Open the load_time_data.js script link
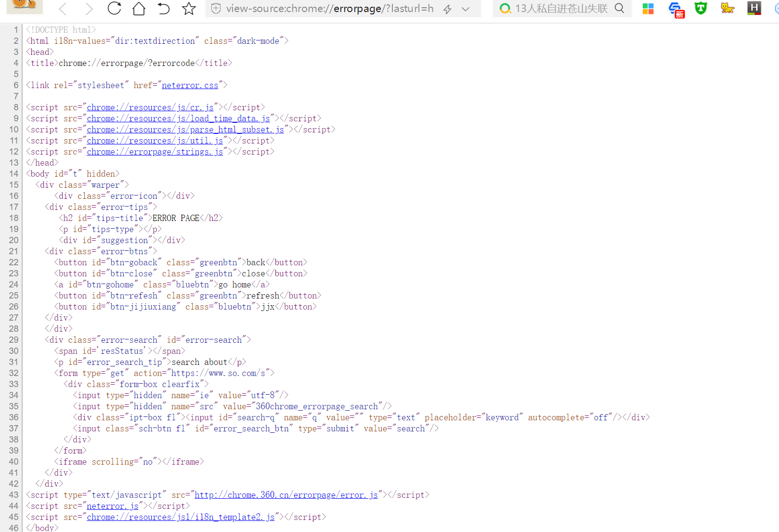This screenshot has width=779, height=532. [x=179, y=118]
